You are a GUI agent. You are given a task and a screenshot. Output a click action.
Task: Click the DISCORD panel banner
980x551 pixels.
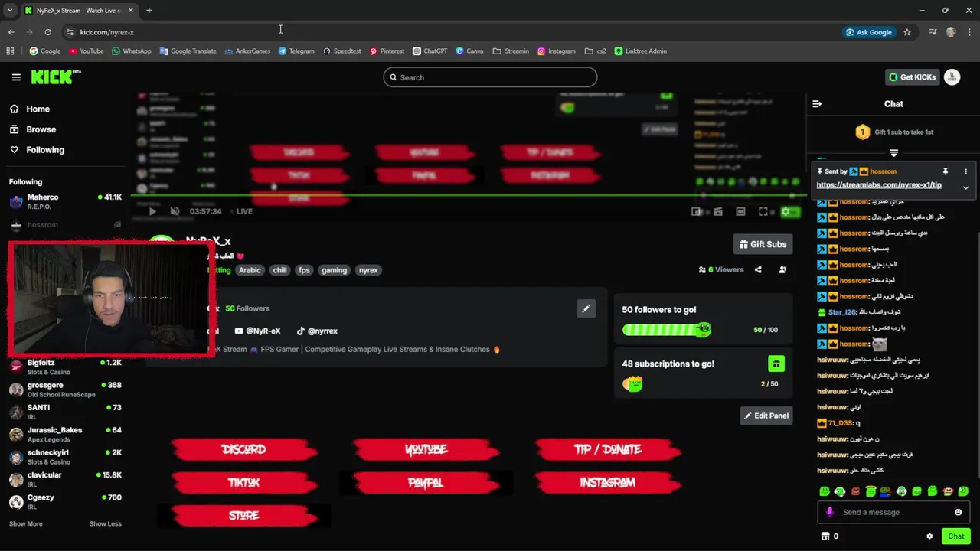(243, 449)
